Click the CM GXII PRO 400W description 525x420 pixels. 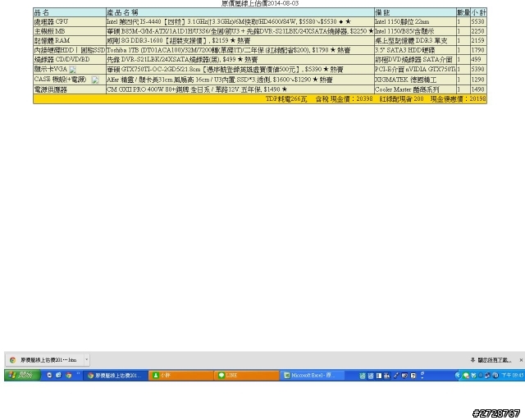197,89
